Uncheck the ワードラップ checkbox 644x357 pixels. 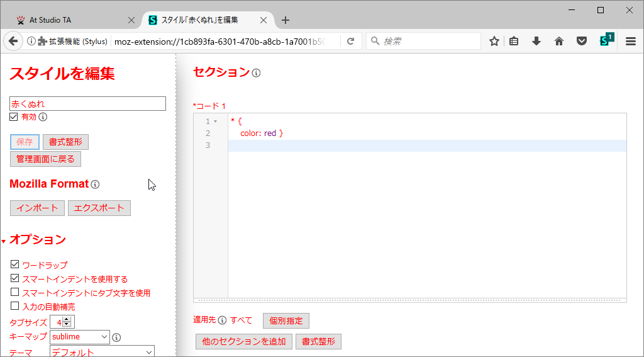pyautogui.click(x=15, y=264)
